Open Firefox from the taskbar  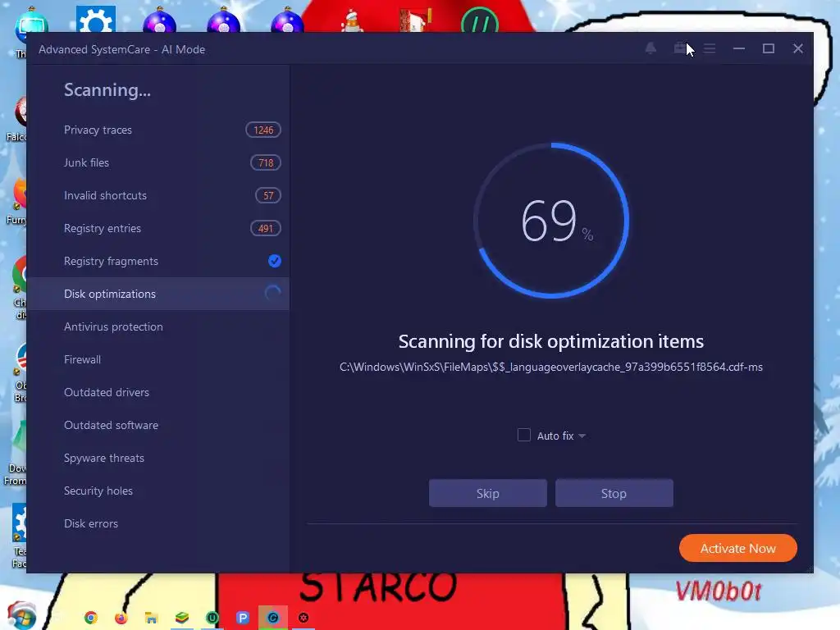point(121,618)
